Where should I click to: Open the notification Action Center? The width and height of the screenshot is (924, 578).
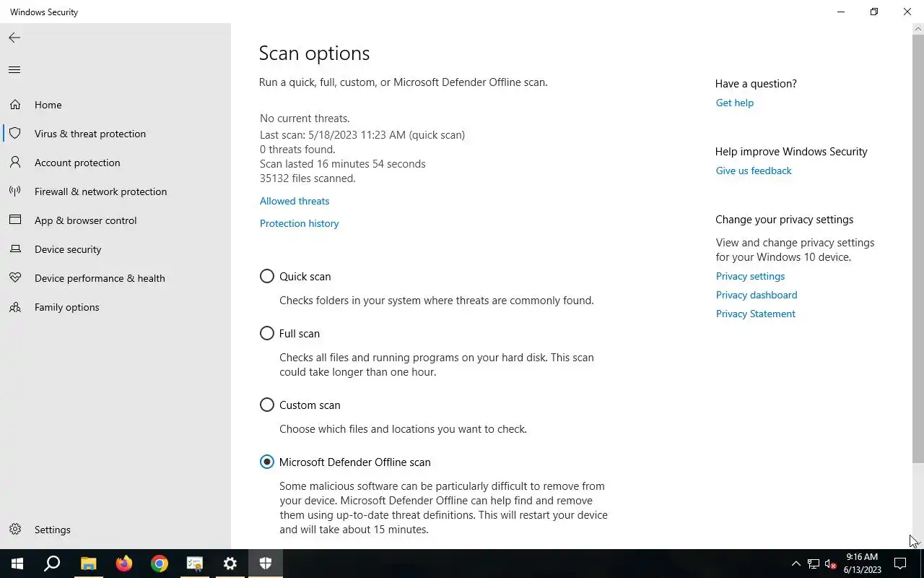click(900, 564)
